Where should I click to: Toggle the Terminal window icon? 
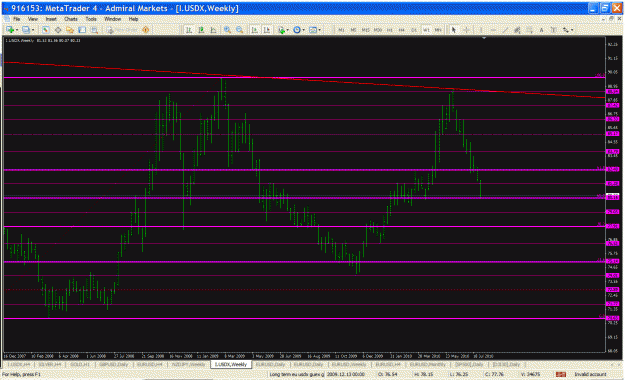82,30
